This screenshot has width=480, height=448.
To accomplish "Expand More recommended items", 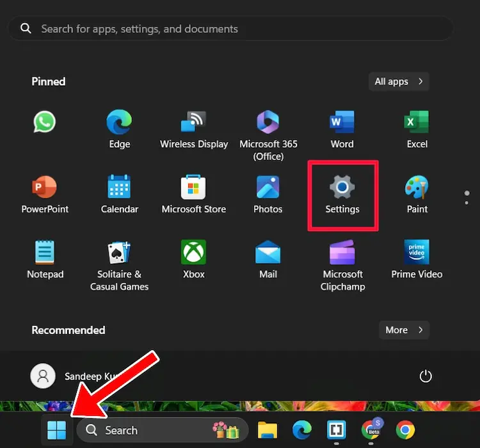I will pyautogui.click(x=404, y=330).
